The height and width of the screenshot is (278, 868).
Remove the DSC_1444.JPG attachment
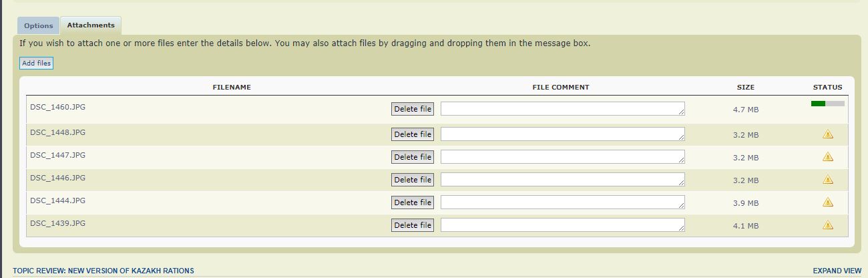(413, 202)
